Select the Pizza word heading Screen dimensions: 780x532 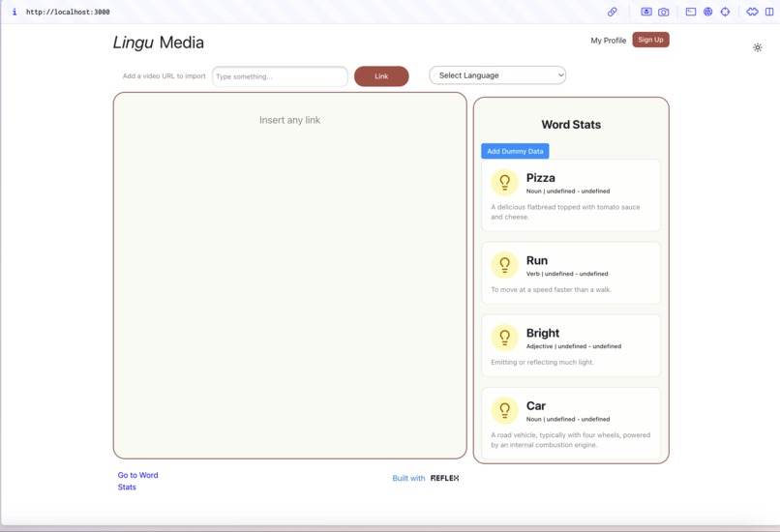point(541,178)
